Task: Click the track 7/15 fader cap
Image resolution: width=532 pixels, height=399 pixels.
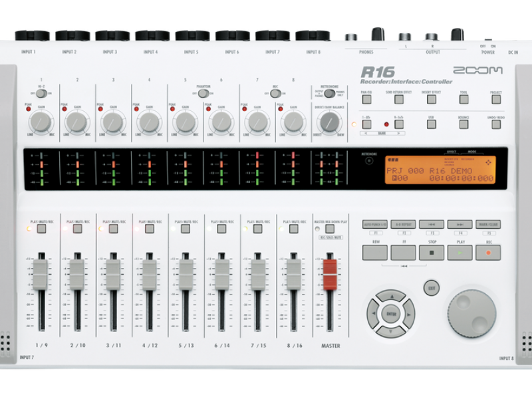Action: tap(258, 275)
